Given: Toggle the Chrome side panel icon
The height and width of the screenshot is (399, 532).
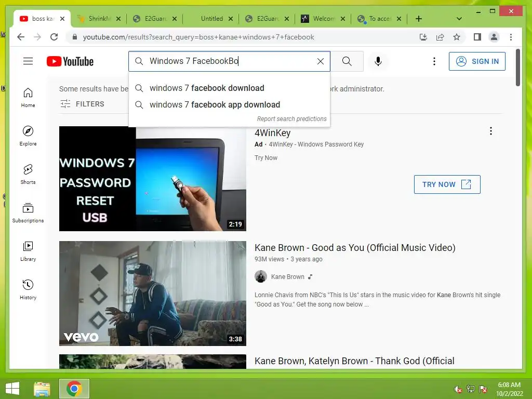Looking at the screenshot, I should click(477, 37).
